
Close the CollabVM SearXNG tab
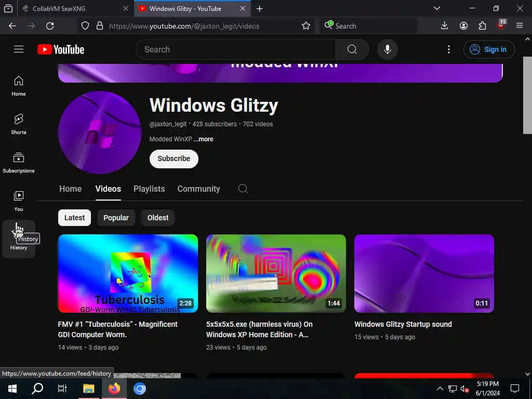click(x=126, y=9)
